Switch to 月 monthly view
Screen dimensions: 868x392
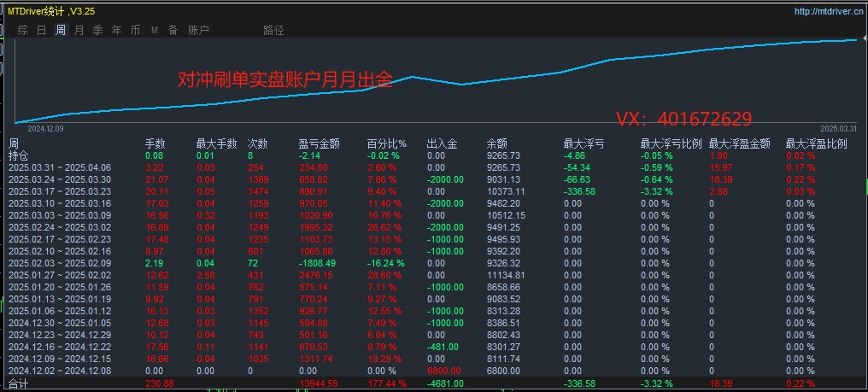click(79, 31)
